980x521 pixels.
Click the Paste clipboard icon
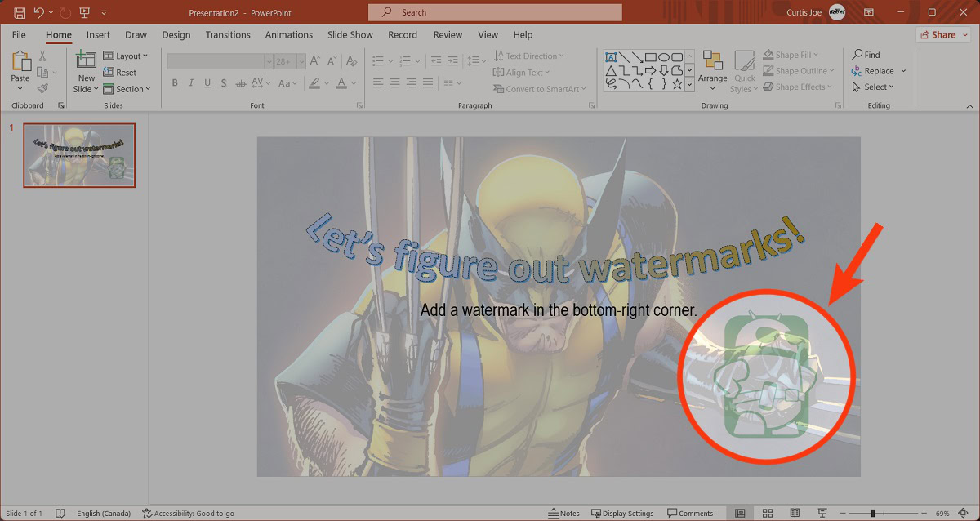click(20, 62)
